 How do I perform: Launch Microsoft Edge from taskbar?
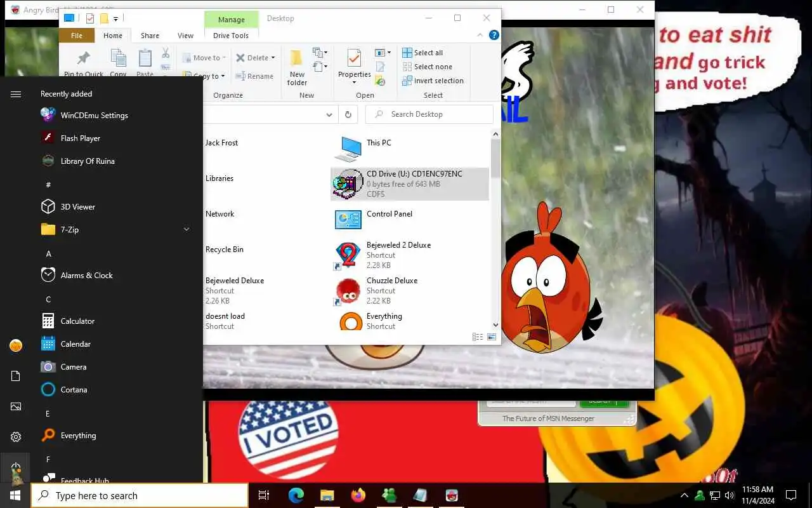tap(296, 495)
